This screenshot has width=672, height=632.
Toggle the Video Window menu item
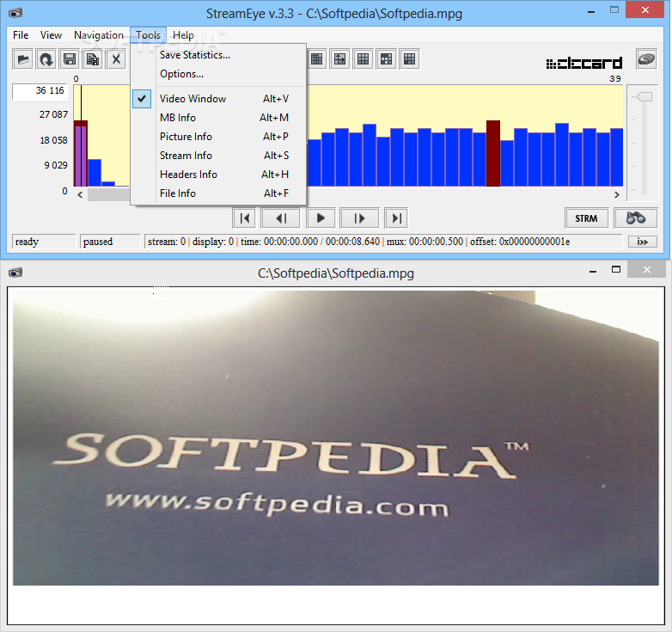218,99
